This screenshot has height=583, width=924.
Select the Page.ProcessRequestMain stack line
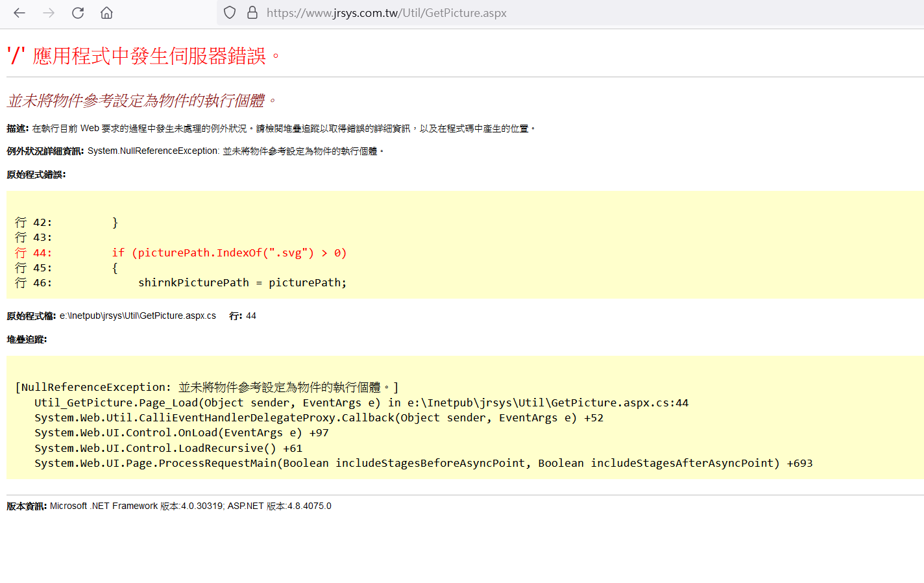pyautogui.click(x=423, y=464)
